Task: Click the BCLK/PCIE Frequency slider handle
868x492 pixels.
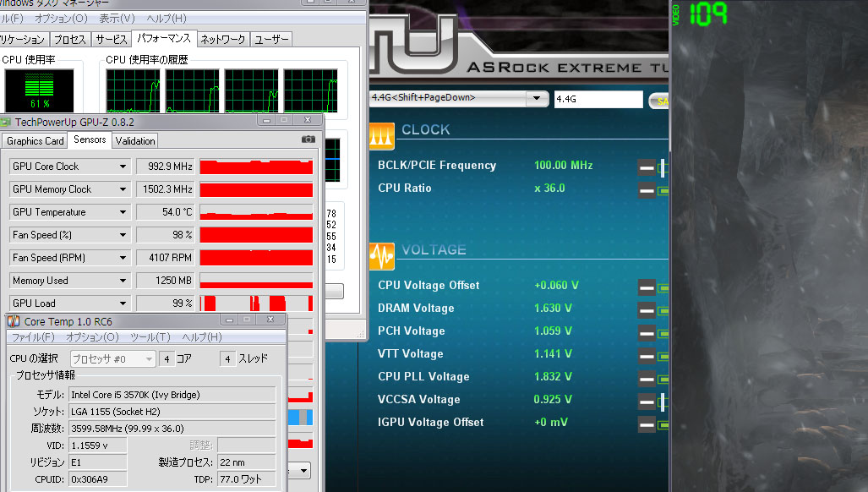Action: pyautogui.click(x=662, y=167)
